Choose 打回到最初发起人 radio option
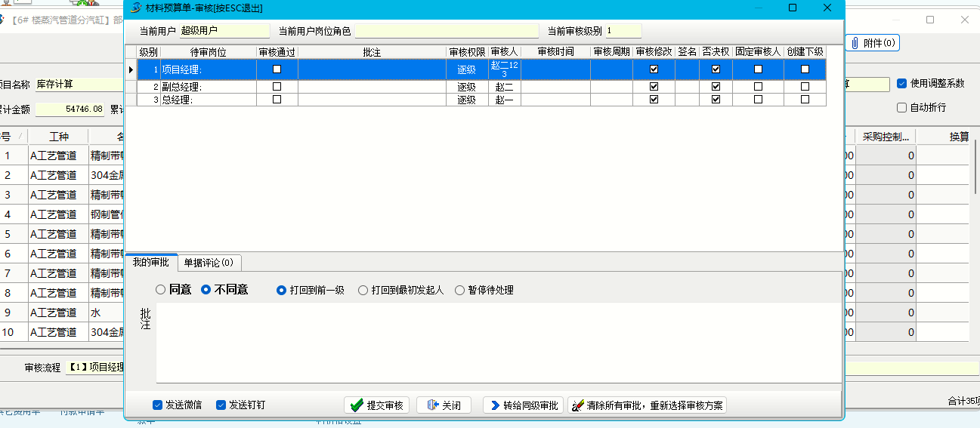Screen dimensions: 980x428 (363, 290)
